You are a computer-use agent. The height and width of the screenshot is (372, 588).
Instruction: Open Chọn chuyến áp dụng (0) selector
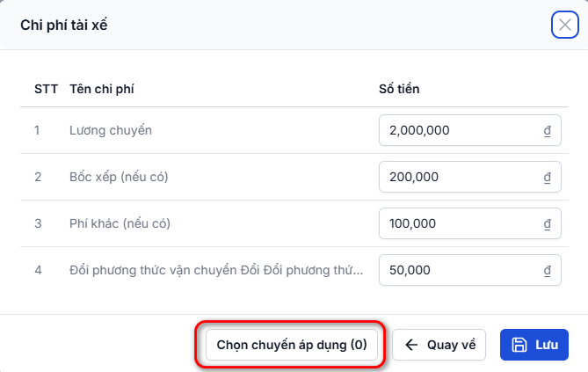coord(292,345)
